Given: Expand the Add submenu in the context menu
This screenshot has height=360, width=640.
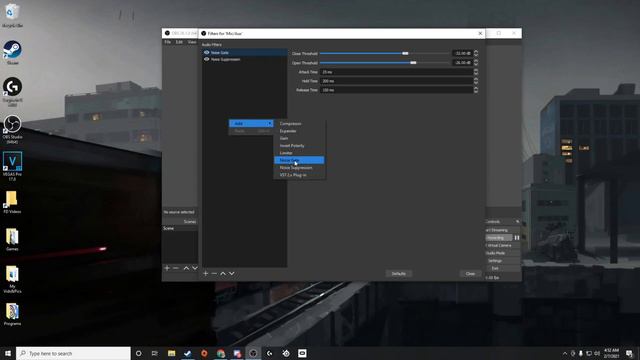Looking at the screenshot, I should (x=251, y=123).
